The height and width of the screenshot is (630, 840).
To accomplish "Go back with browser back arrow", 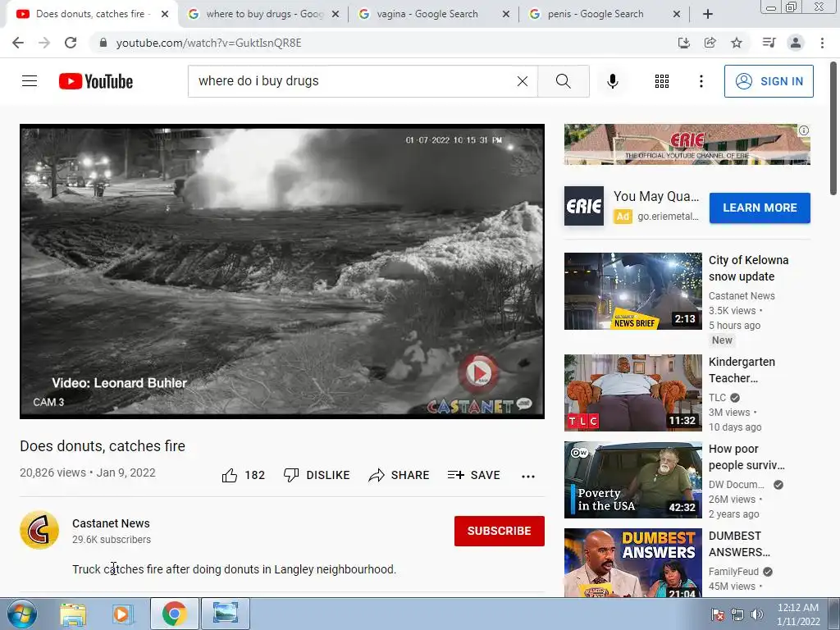I will pos(18,43).
